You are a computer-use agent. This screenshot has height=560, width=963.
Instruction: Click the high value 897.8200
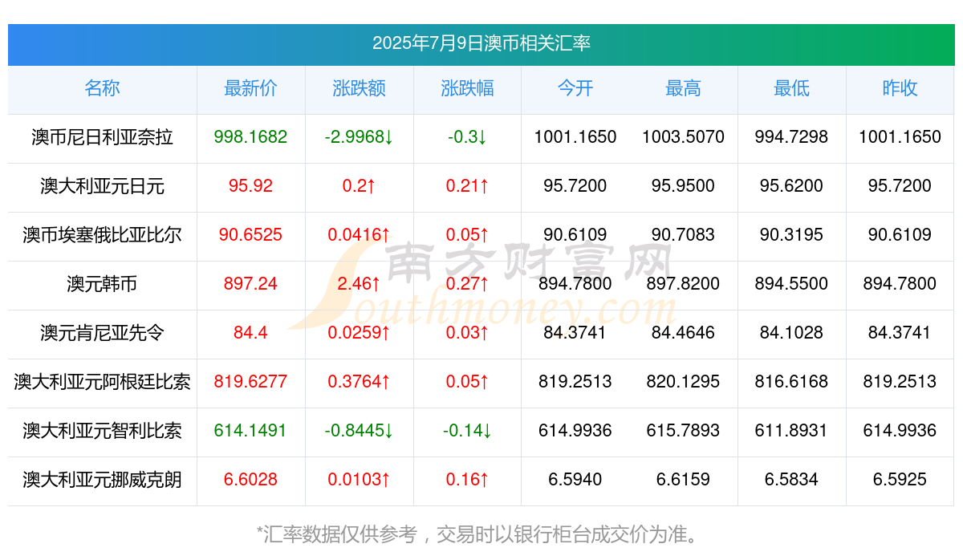(683, 284)
